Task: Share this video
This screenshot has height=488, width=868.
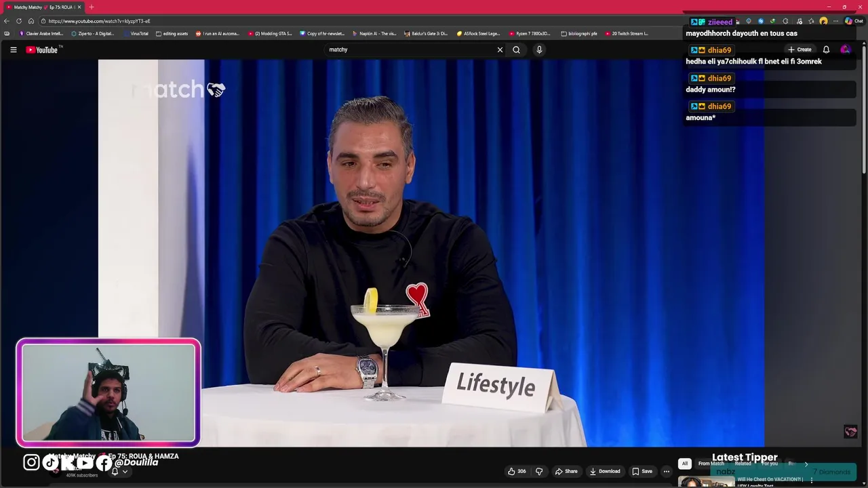Action: (566, 471)
